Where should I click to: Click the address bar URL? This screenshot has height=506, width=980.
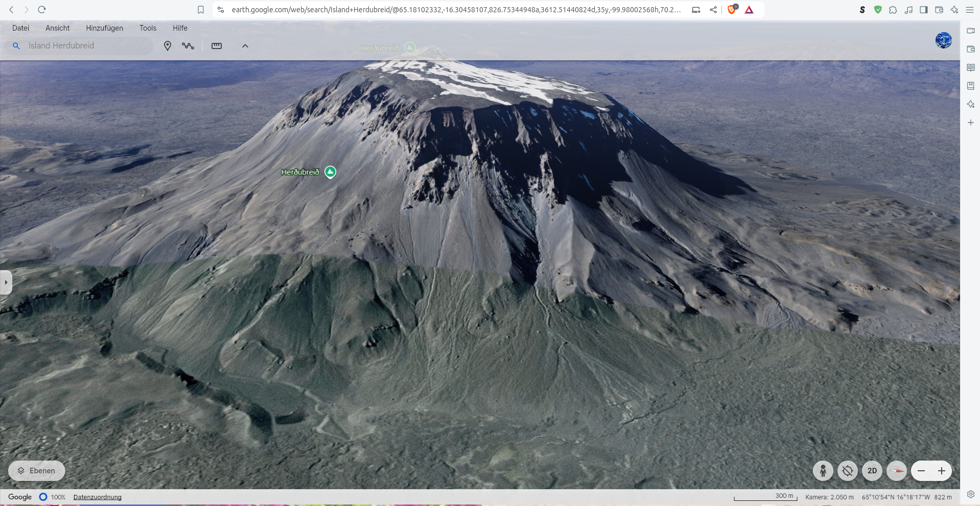point(456,10)
